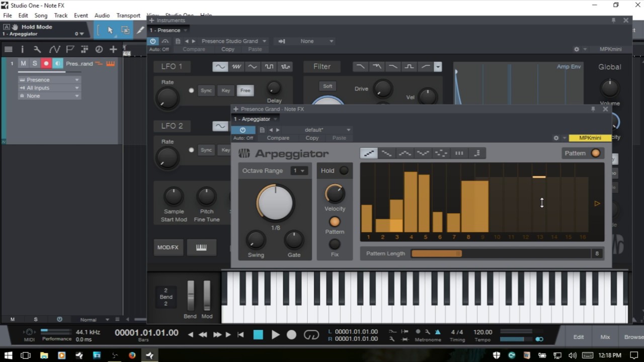Image resolution: width=644 pixels, height=362 pixels.
Task: Click the add tracks plus icon
Action: click(113, 49)
